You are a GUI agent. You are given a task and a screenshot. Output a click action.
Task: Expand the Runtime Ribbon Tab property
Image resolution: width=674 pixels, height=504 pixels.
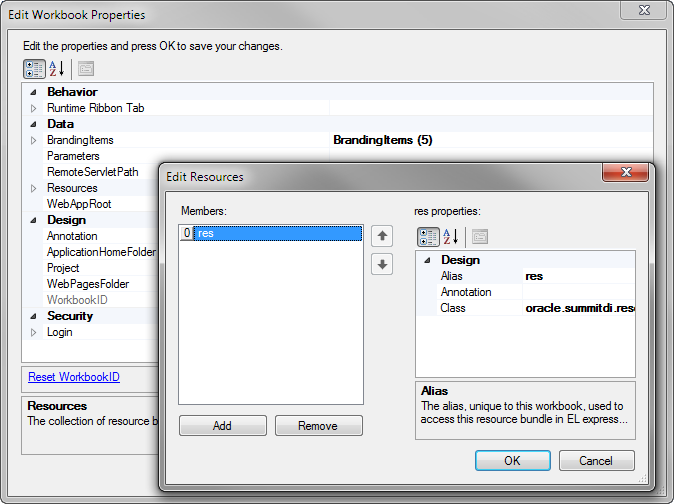[x=33, y=108]
